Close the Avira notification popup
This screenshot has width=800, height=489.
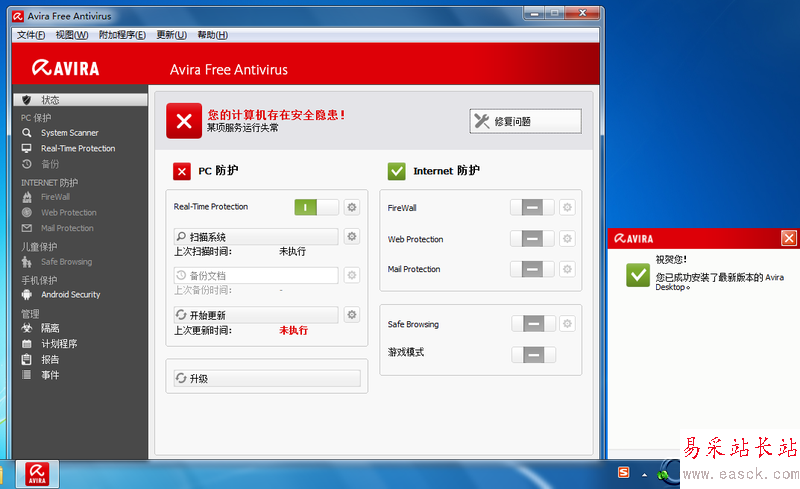tap(789, 238)
